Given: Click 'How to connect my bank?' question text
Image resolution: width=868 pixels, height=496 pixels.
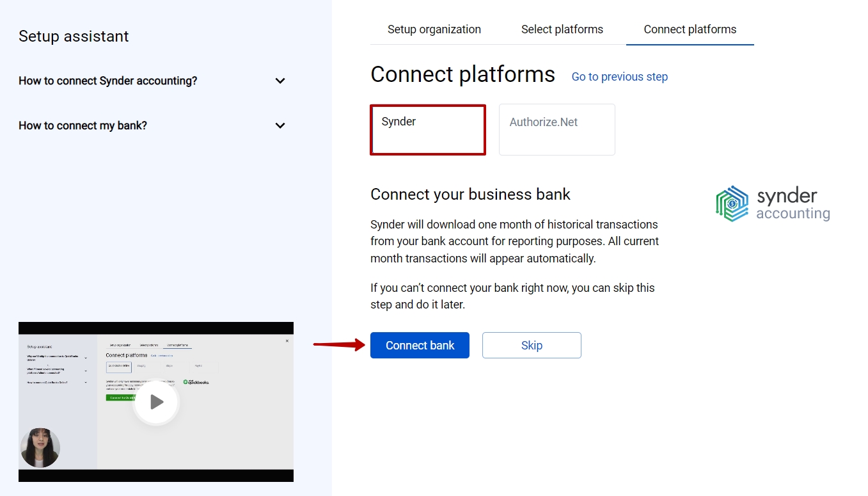Looking at the screenshot, I should (83, 125).
